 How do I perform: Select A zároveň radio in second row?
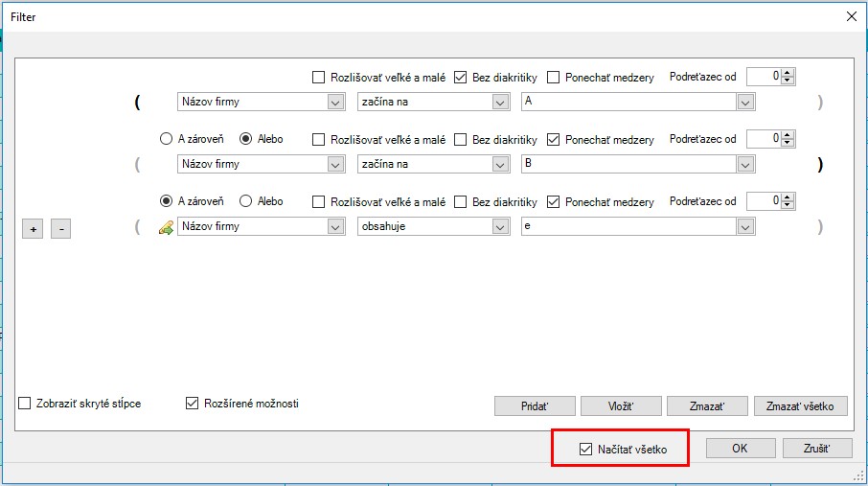coord(166,139)
